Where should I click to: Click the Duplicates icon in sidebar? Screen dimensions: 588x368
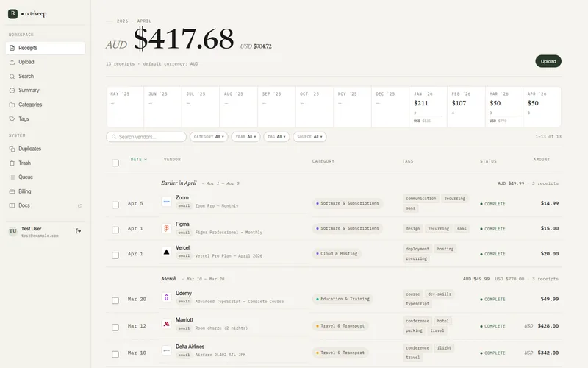(12, 149)
